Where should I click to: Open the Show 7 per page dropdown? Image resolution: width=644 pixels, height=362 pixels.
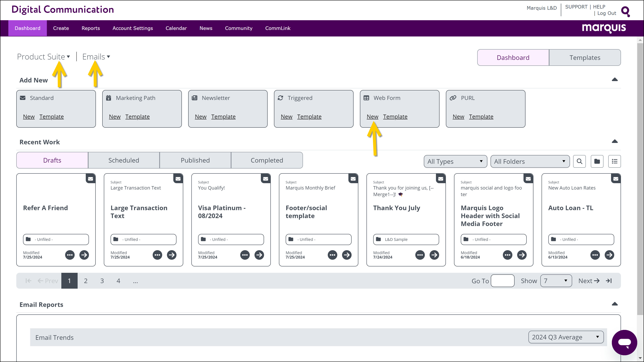click(556, 281)
